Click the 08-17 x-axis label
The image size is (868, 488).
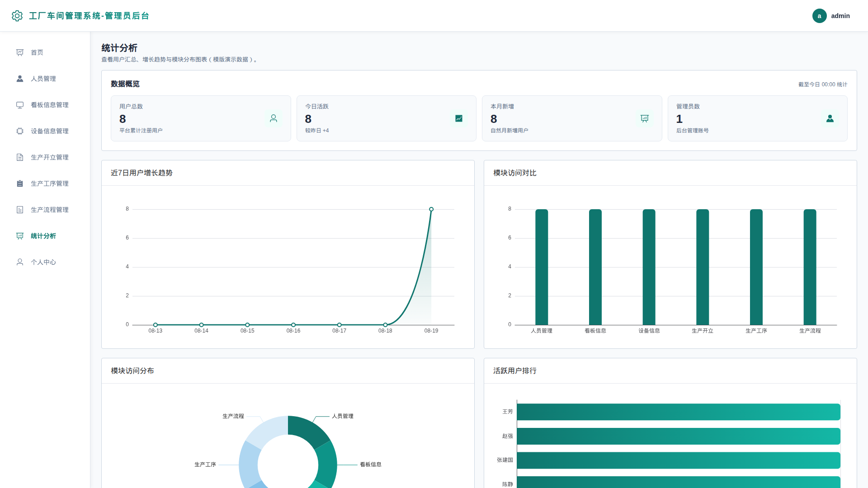(x=340, y=331)
